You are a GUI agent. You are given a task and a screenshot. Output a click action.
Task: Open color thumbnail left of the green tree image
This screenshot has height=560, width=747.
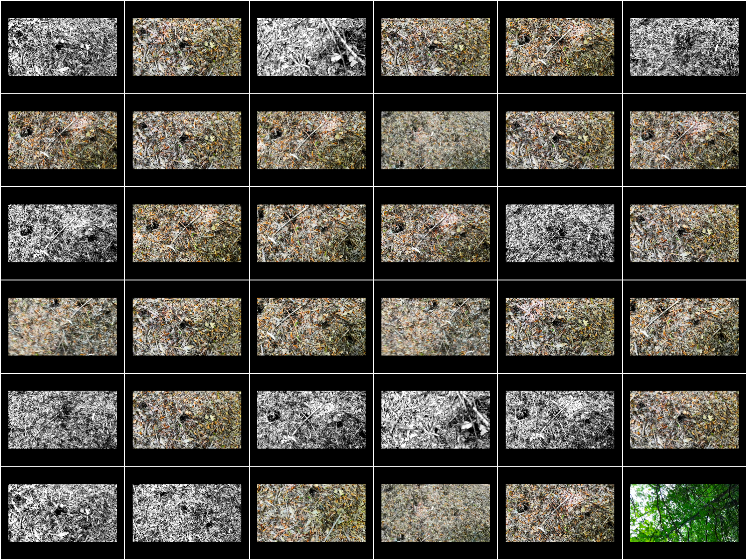click(x=560, y=513)
